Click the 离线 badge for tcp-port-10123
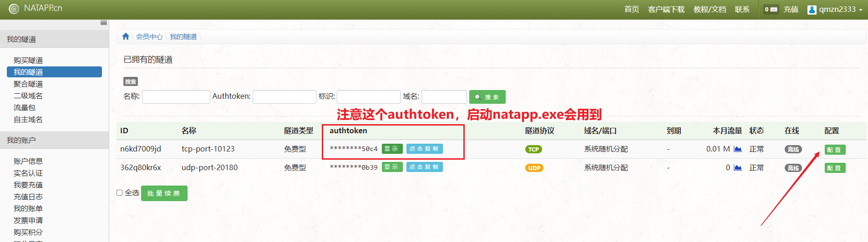 click(x=793, y=149)
